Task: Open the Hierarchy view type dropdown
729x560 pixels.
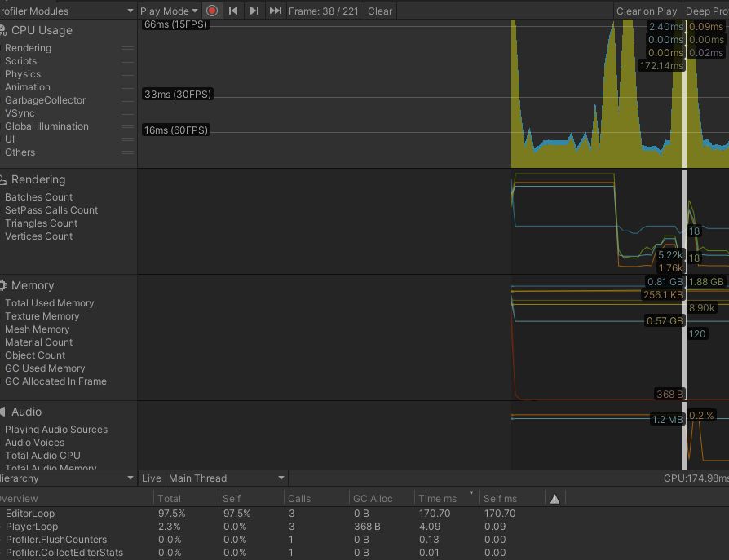Action: [67, 478]
